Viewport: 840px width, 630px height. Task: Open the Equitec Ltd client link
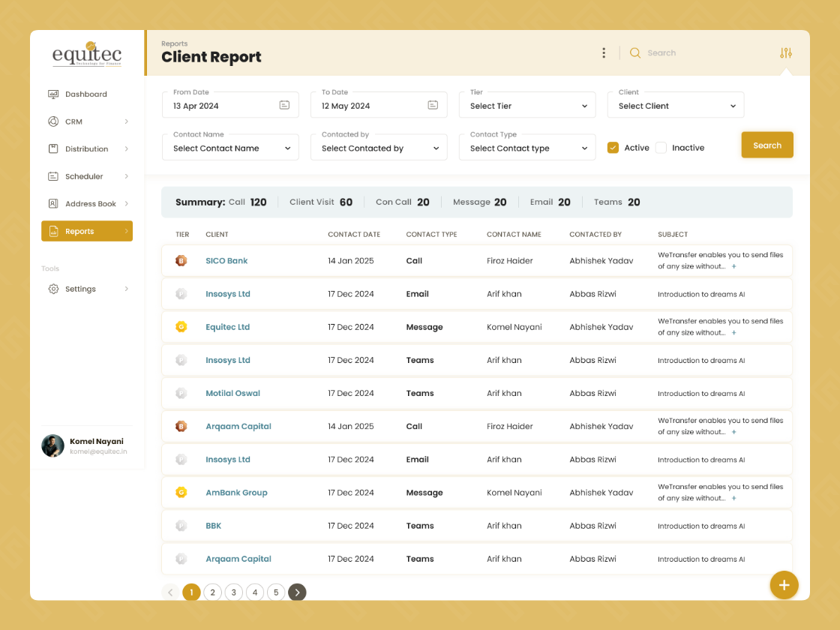228,327
